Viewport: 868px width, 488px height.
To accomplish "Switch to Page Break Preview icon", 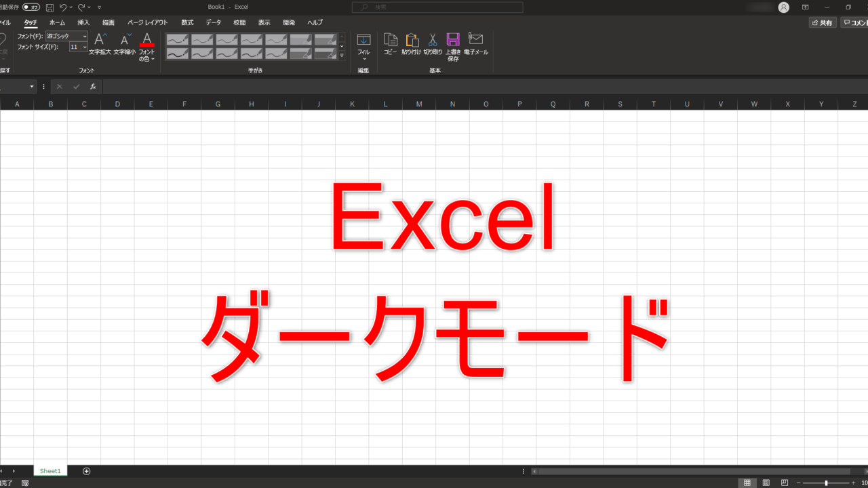I will click(784, 483).
